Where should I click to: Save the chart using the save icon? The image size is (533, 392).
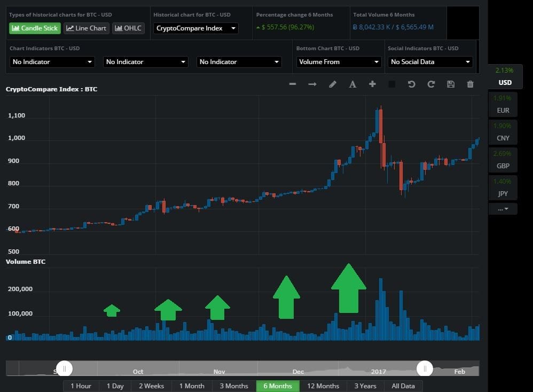click(x=451, y=84)
